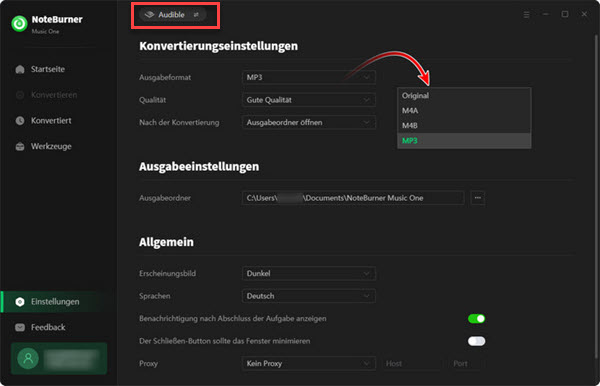Expand the Ausgabeformat dropdown
The width and height of the screenshot is (600, 386).
tap(308, 77)
